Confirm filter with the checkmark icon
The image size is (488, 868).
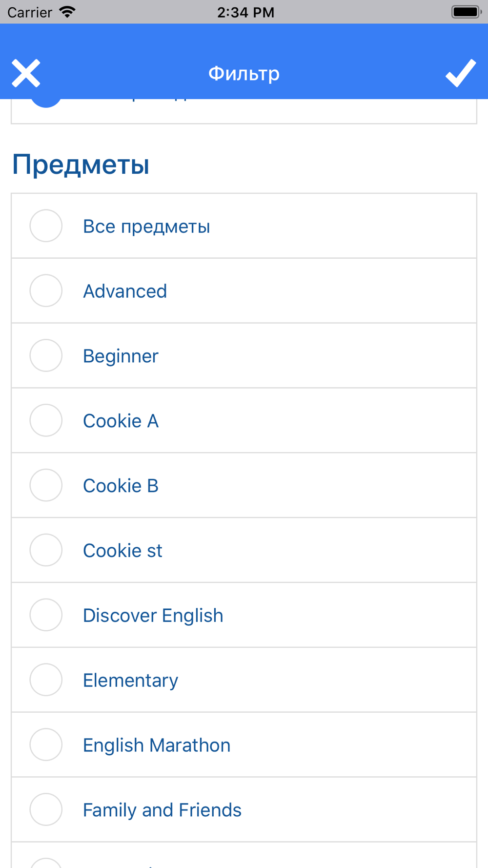pyautogui.click(x=460, y=73)
